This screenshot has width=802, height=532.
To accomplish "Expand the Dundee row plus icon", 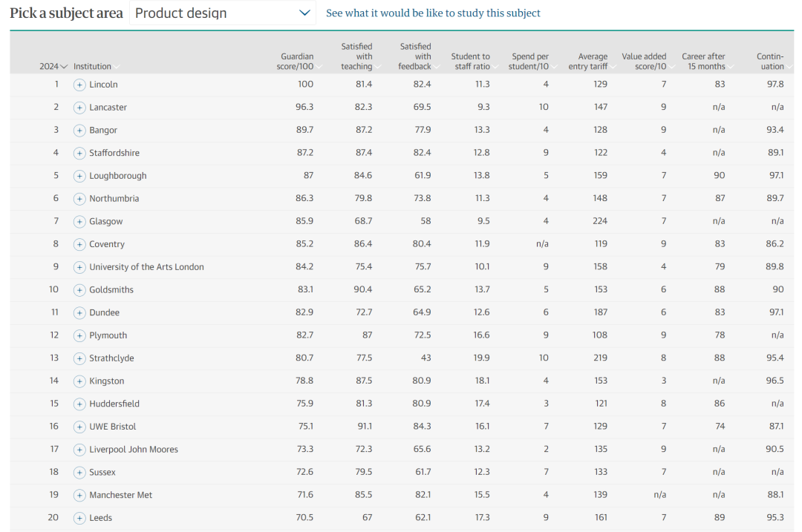I will (x=79, y=313).
